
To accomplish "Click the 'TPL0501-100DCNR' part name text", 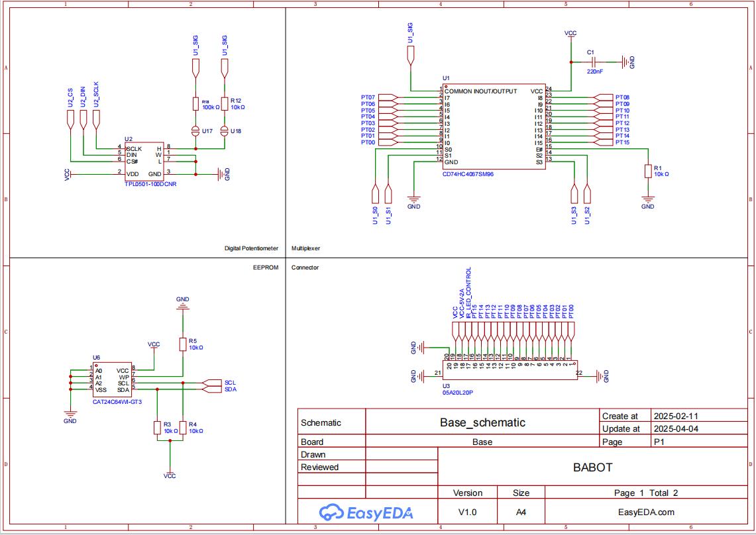I will [150, 184].
